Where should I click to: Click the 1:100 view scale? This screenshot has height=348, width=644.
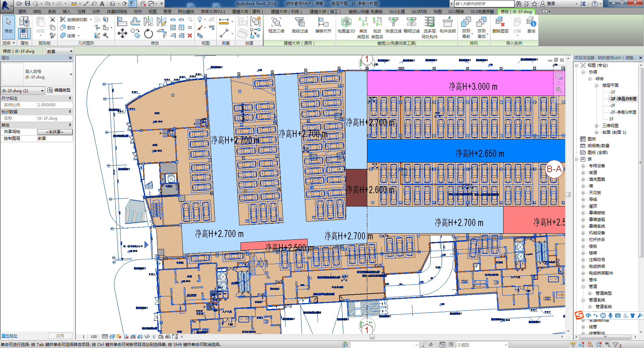[x=90, y=337]
